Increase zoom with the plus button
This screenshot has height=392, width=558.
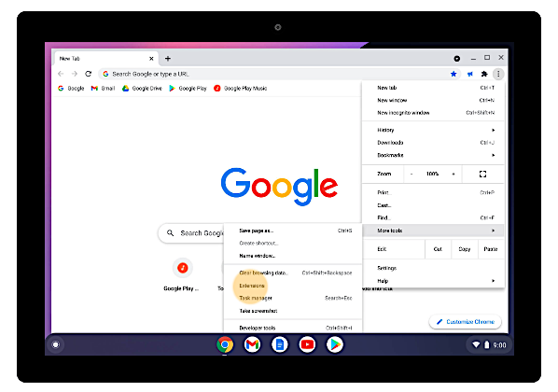pyautogui.click(x=453, y=175)
